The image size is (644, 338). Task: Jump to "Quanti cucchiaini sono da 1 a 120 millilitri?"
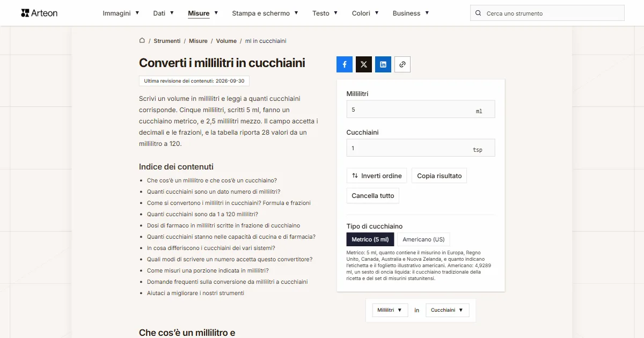coord(203,214)
